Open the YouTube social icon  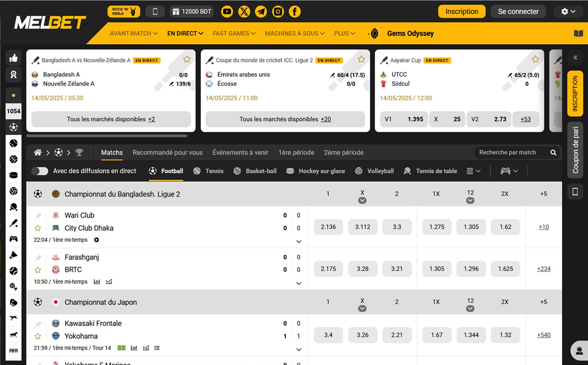tap(227, 12)
